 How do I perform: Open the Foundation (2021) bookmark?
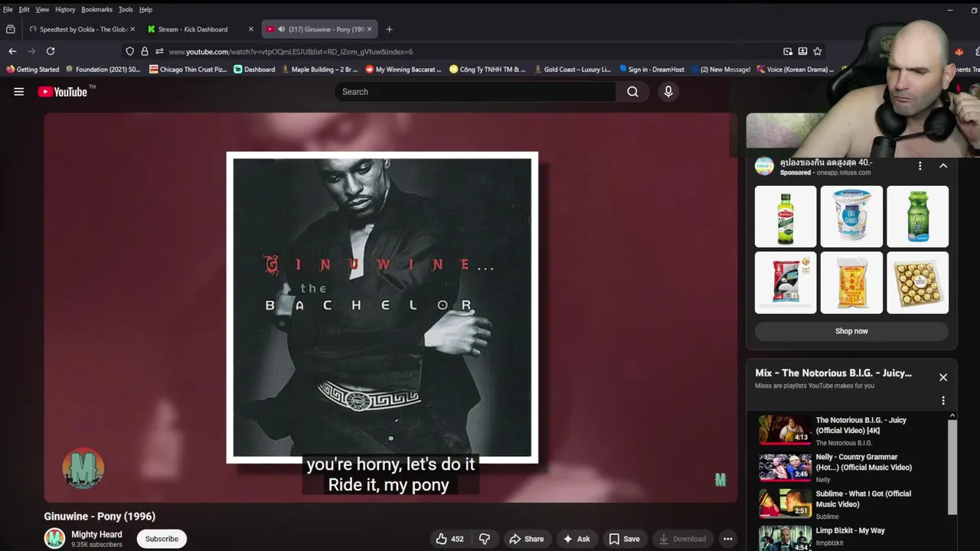pyautogui.click(x=103, y=69)
